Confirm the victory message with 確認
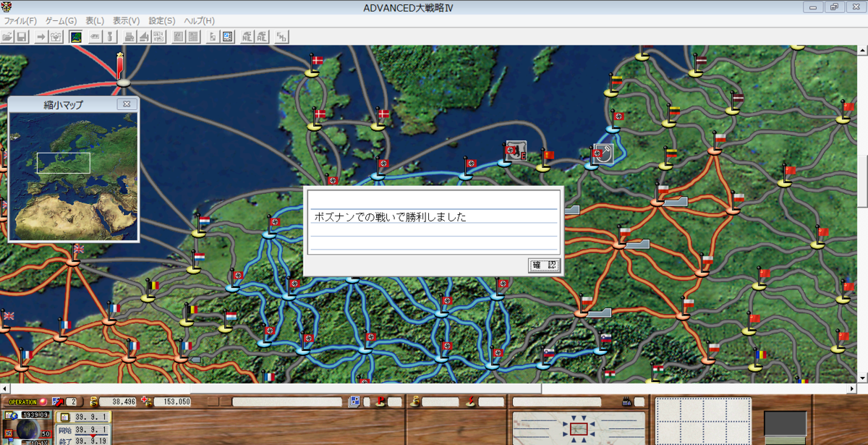The image size is (868, 445). (x=544, y=266)
